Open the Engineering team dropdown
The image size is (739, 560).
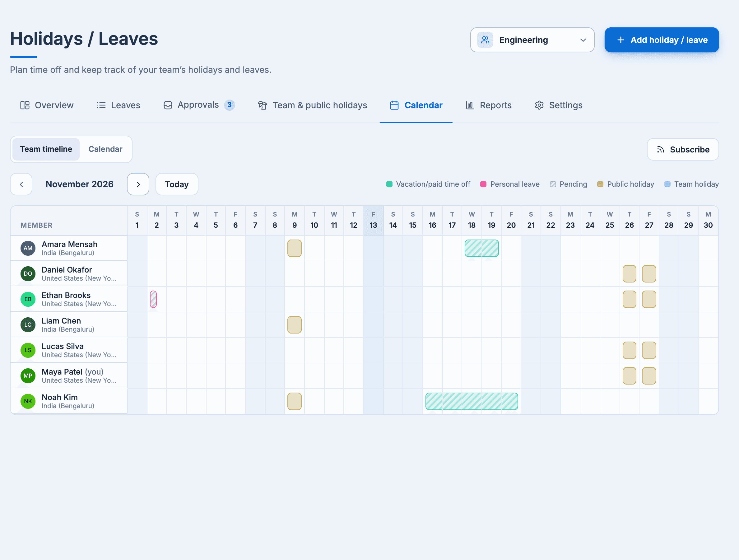(x=532, y=40)
